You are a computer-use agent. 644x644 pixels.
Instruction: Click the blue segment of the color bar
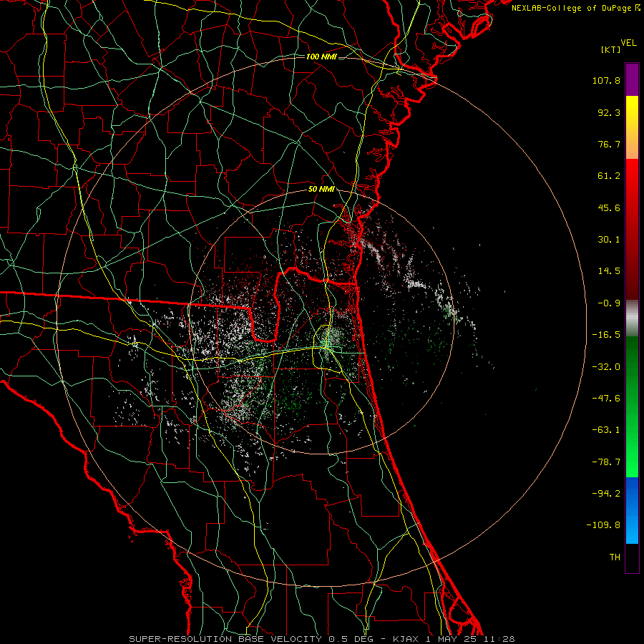tap(632, 510)
